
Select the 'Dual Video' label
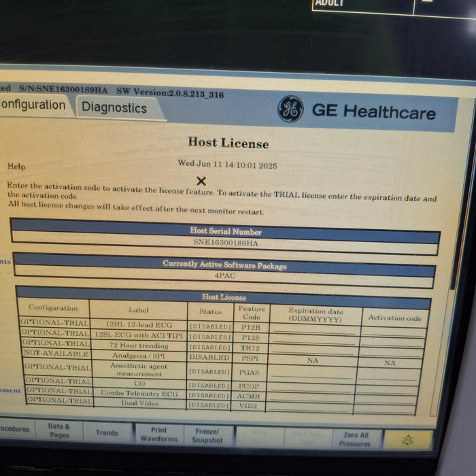click(x=140, y=403)
